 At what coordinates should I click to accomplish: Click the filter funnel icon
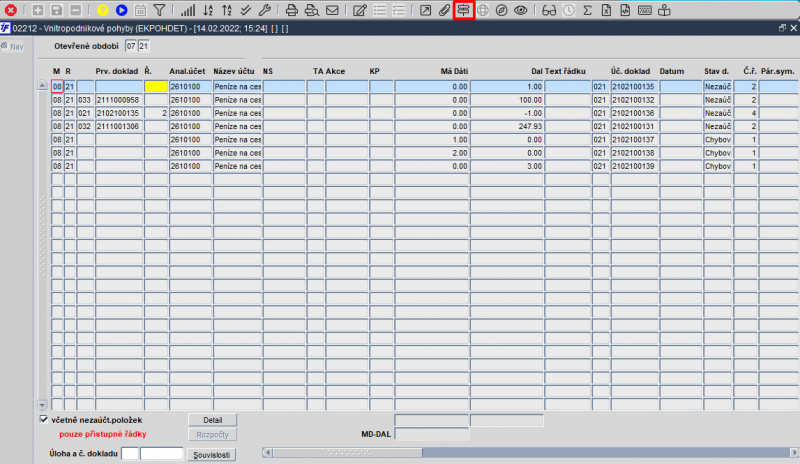pos(159,10)
